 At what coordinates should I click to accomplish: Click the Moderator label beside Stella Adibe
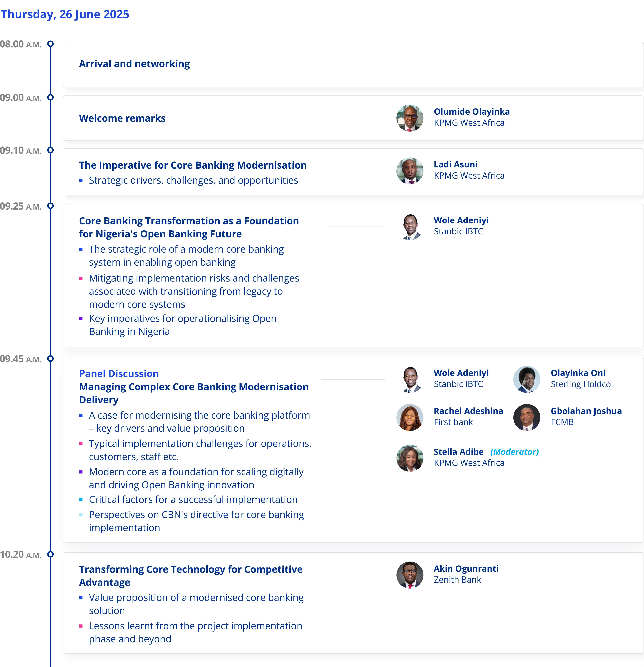point(514,452)
